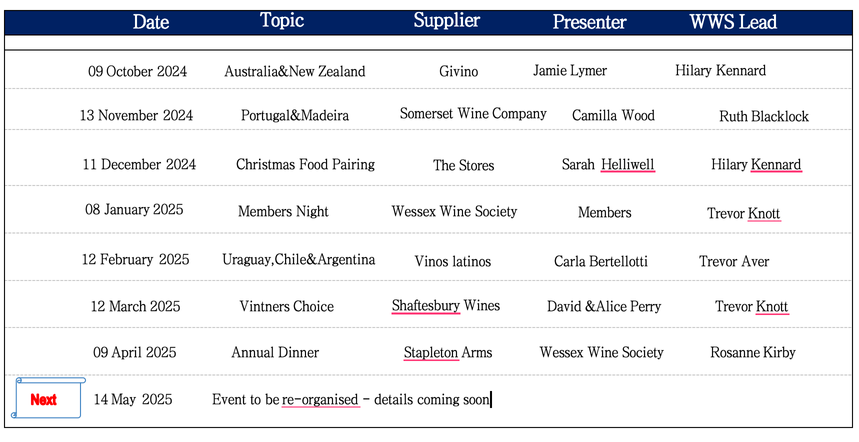Click the Rosanne Kirby lead cell

(753, 352)
